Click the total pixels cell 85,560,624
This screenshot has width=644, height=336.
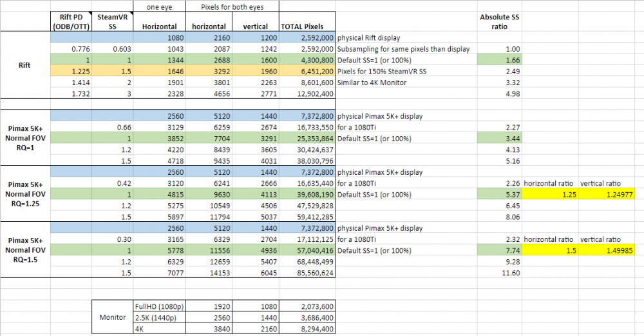(x=307, y=273)
